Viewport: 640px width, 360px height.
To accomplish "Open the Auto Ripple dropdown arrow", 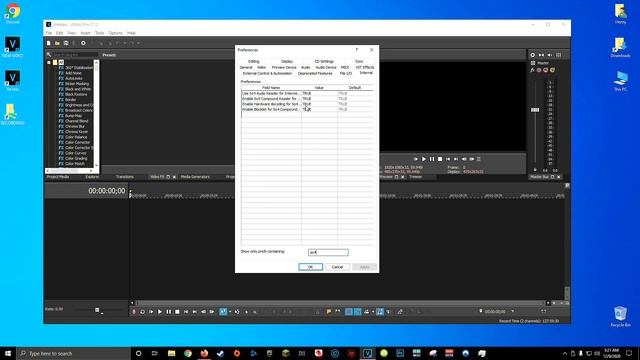I will tap(373, 312).
